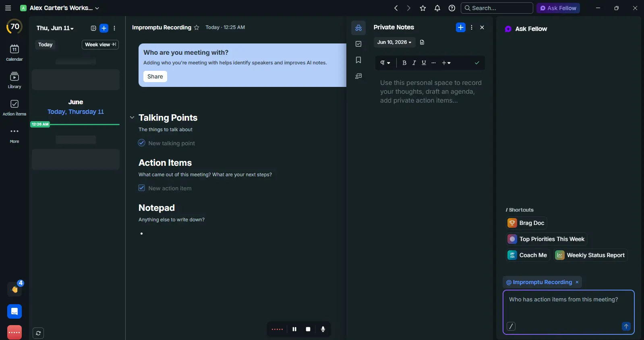Viewport: 644px width, 340px height.
Task: Select the Top Priorities This Week shortcut
Action: tap(547, 239)
